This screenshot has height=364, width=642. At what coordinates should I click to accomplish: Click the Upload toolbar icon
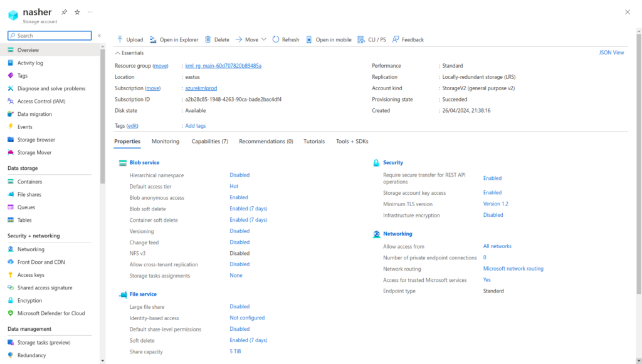120,39
